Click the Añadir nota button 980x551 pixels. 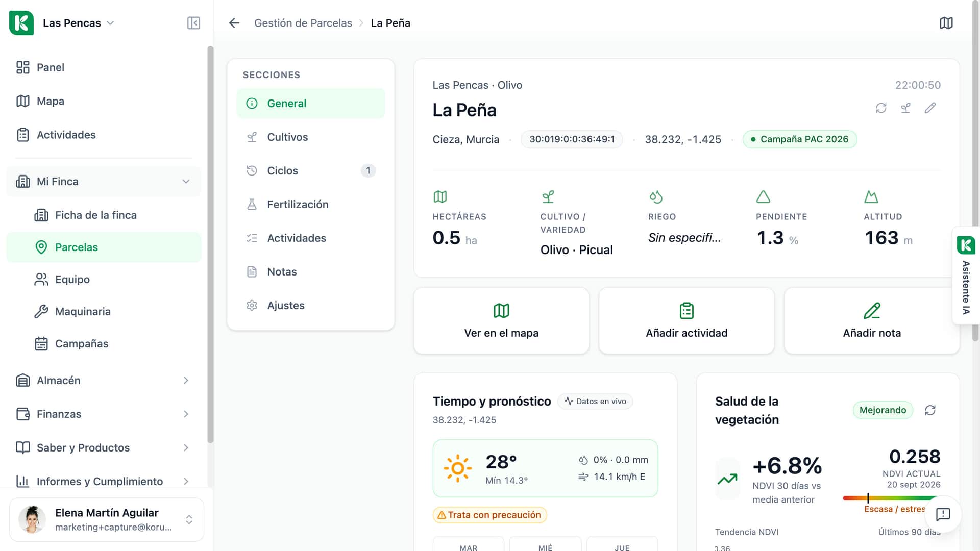tap(872, 321)
